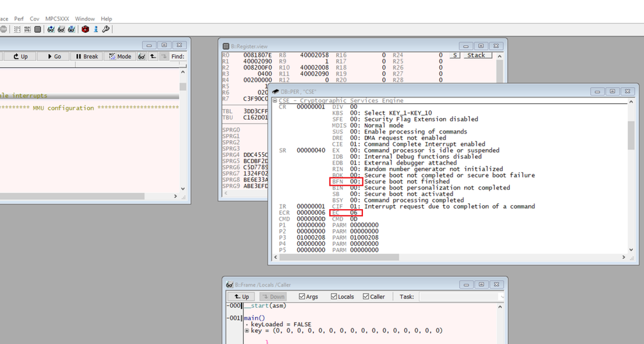The width and height of the screenshot is (644, 344).
Task: Collapse the CSE Cryptographic Services Engine tree
Action: coord(275,101)
